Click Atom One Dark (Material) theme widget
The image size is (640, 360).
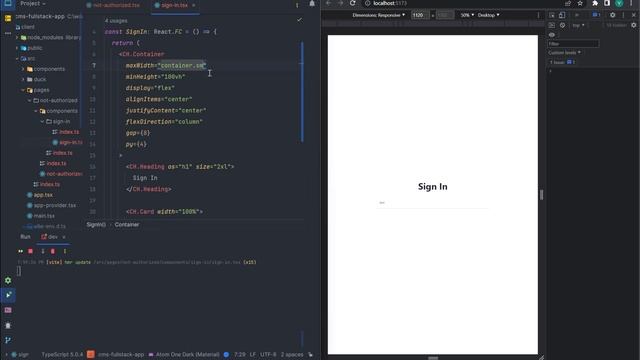click(184, 355)
